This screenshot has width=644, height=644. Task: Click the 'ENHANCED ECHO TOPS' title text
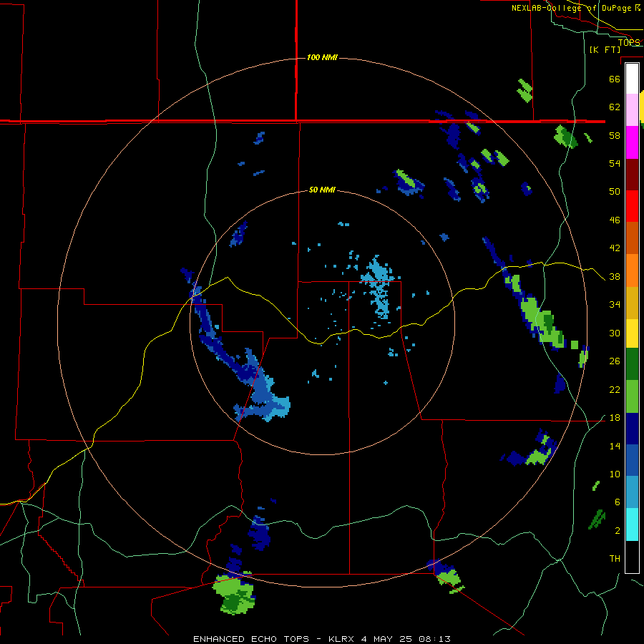point(251,639)
